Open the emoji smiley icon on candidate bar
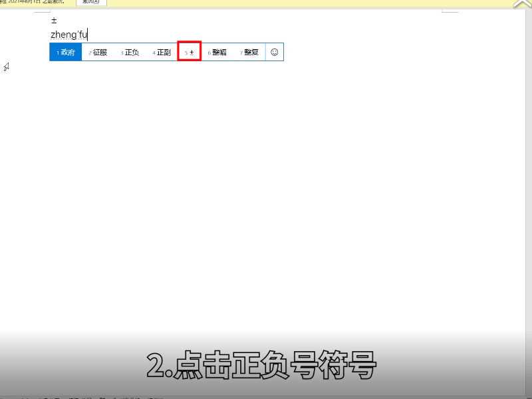This screenshot has width=532, height=399. (275, 51)
